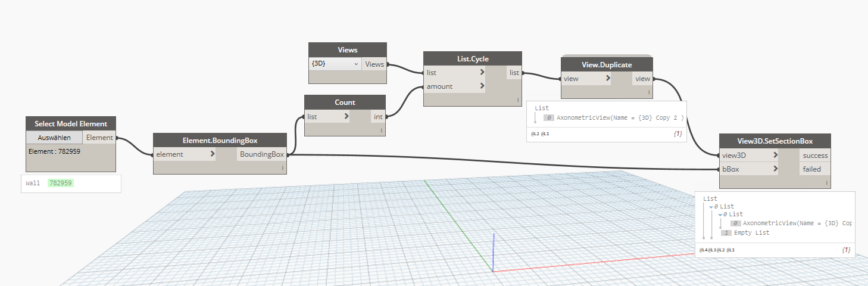Click the element input port chevron
Screen dimensions: 868x286
click(213, 154)
